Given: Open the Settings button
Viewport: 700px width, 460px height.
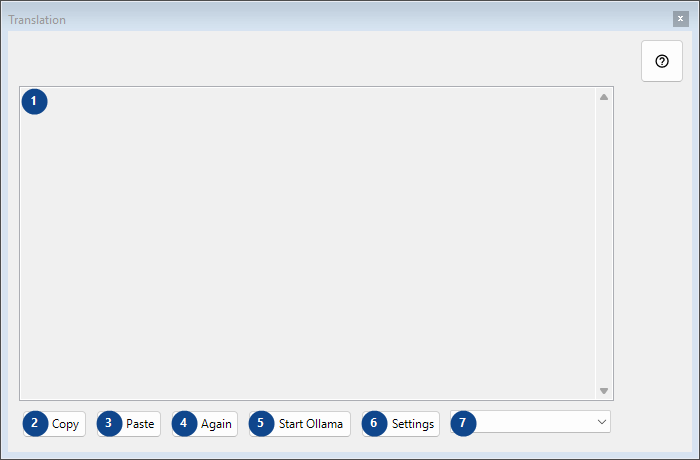Looking at the screenshot, I should tap(401, 424).
